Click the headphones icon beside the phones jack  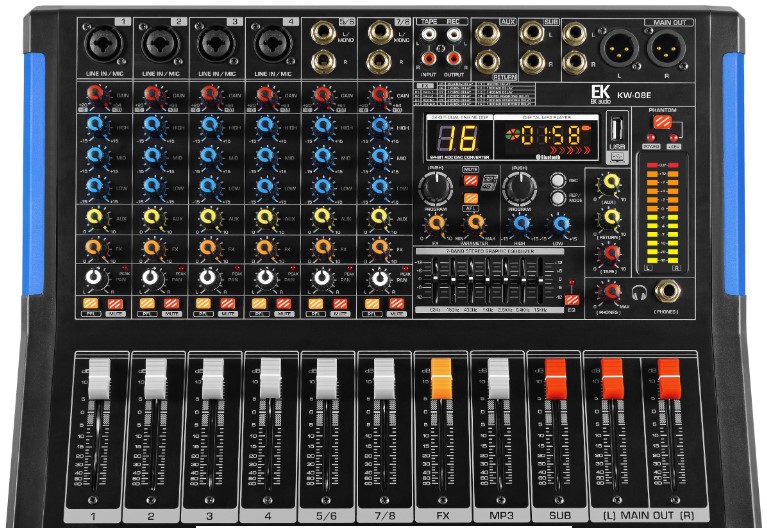[x=639, y=293]
